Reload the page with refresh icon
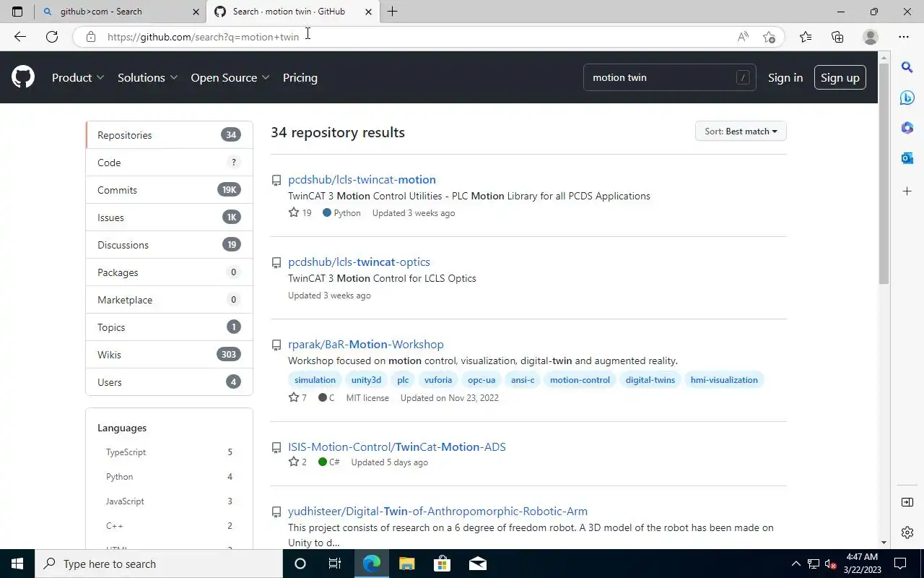Screen dimensions: 924x578 coord(52,37)
